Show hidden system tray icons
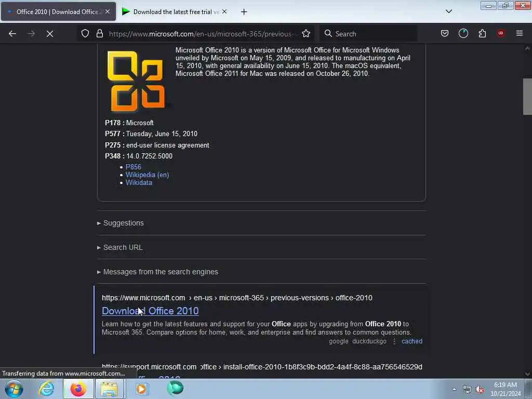532x399 pixels. click(454, 390)
